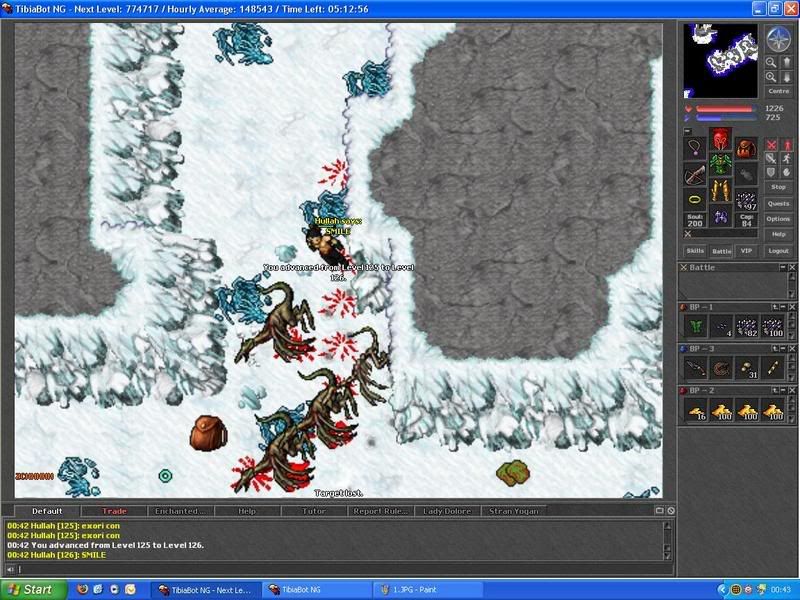Switch to the 1.JPG - Paint taskbar window
Image resolution: width=800 pixels, height=600 pixels.
(428, 590)
